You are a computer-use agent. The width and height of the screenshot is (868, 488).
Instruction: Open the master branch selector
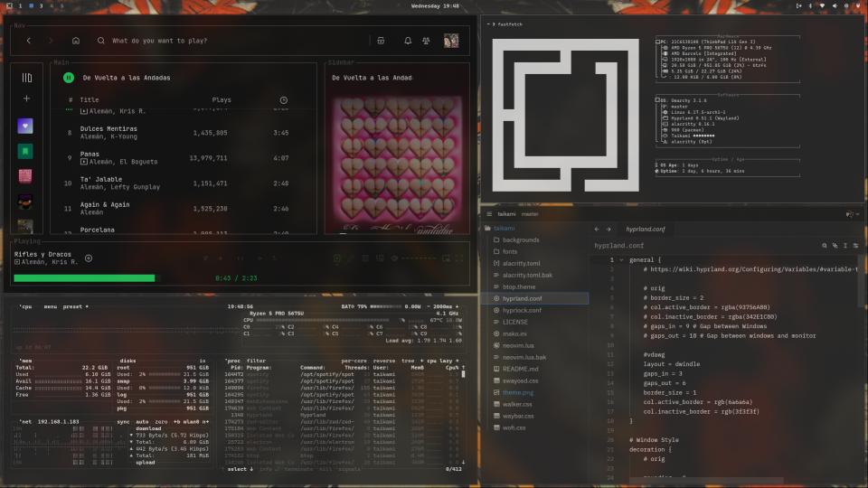(530, 214)
